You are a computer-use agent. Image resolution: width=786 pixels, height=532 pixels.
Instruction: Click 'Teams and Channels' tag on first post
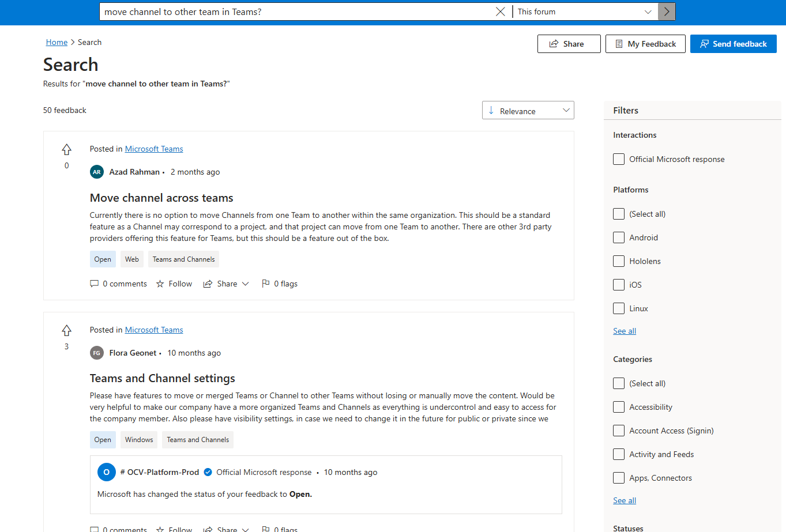click(x=183, y=259)
